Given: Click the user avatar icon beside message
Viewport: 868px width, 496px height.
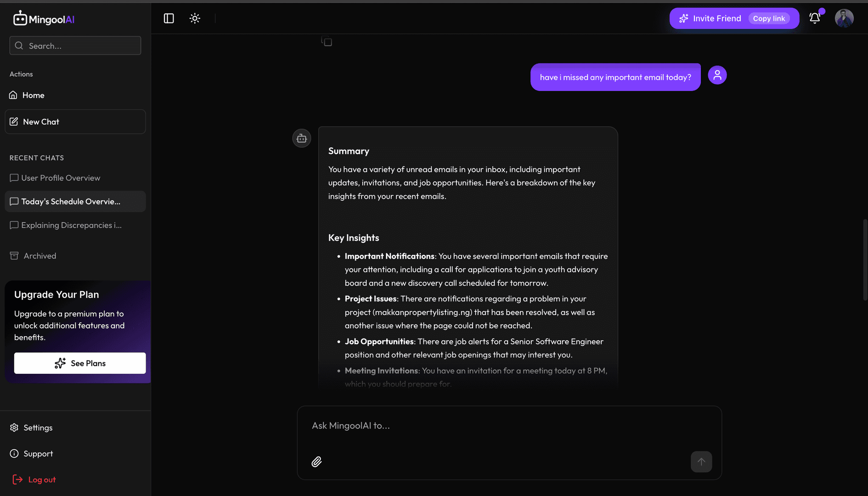Looking at the screenshot, I should coord(717,75).
